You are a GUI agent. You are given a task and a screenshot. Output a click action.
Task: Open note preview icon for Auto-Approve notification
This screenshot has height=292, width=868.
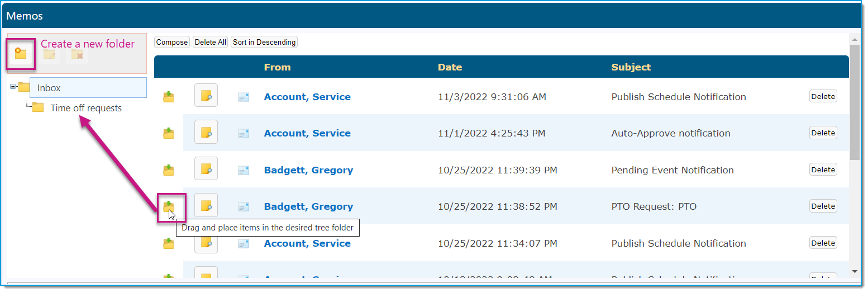tap(206, 132)
